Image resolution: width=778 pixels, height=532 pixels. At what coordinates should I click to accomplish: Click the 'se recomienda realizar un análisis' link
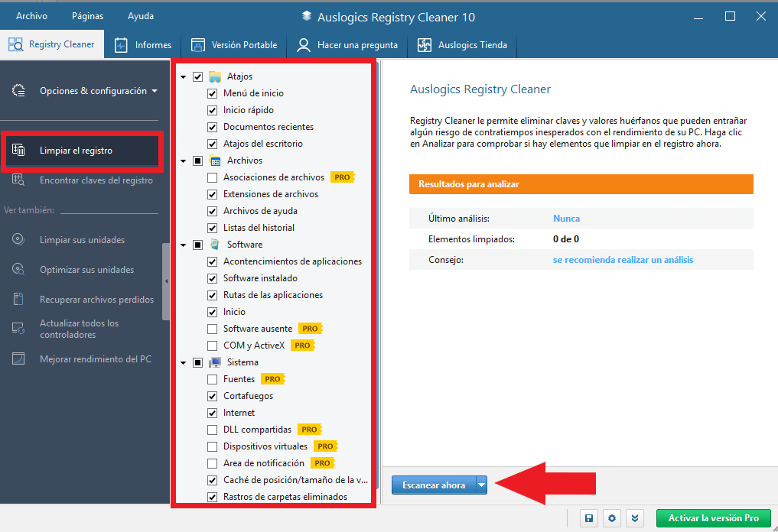click(x=623, y=260)
